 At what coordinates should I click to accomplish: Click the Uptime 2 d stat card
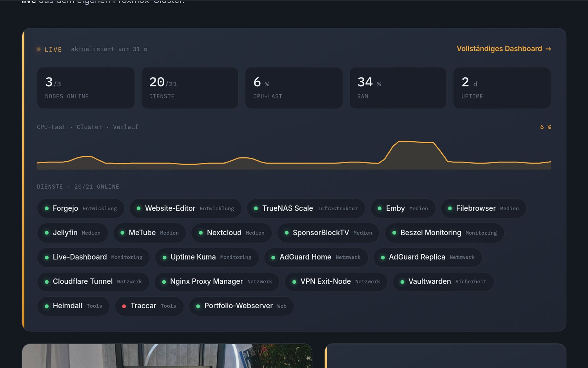click(x=502, y=88)
